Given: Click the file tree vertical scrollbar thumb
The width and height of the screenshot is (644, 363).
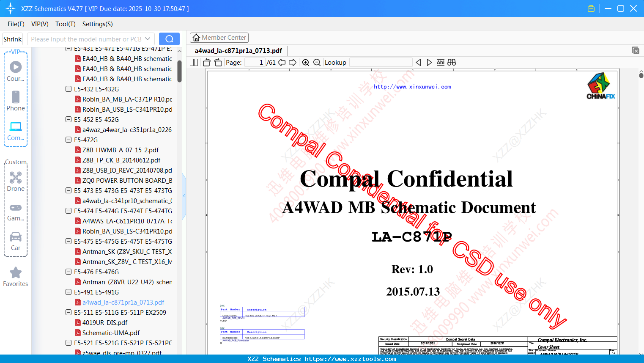Looking at the screenshot, I should (x=179, y=71).
